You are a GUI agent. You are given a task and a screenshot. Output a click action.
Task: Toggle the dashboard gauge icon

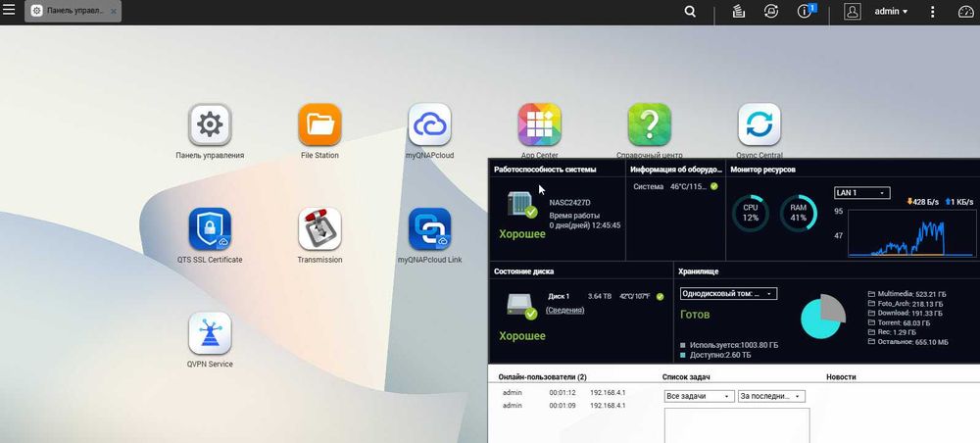pyautogui.click(x=965, y=11)
